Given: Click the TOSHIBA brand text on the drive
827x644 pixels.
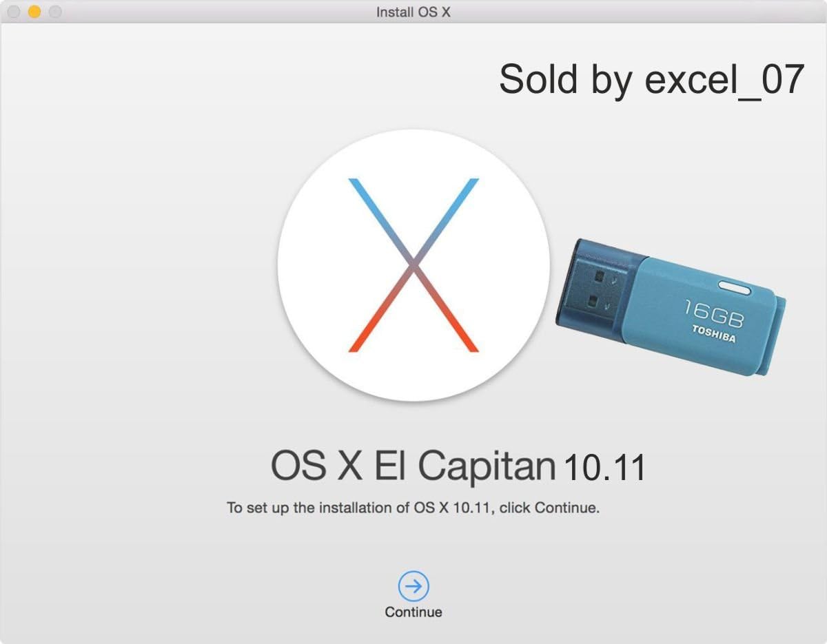Looking at the screenshot, I should click(714, 333).
